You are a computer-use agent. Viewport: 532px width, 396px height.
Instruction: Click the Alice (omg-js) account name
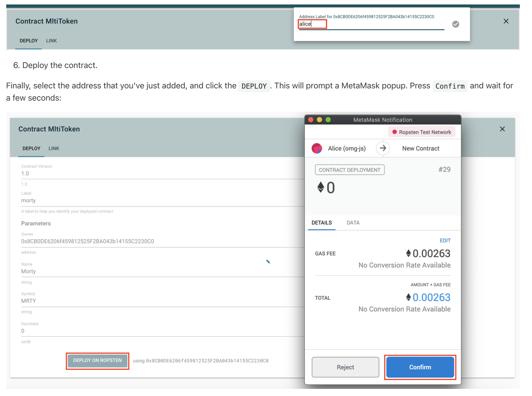[x=347, y=148]
